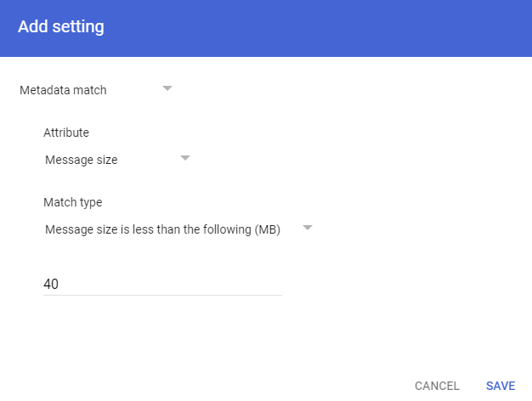Click the Metadata match selection text
This screenshot has width=532, height=401.
(63, 89)
